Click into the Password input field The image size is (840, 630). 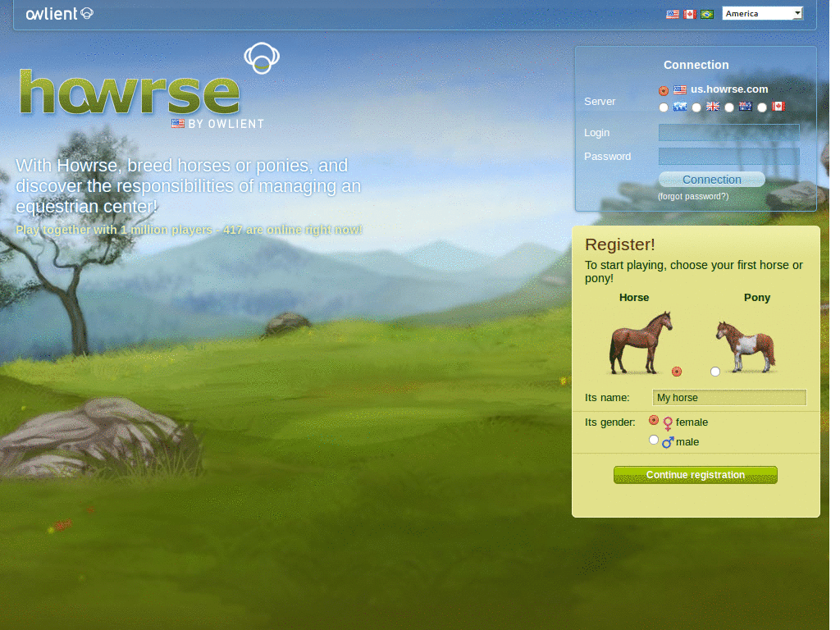pos(728,157)
